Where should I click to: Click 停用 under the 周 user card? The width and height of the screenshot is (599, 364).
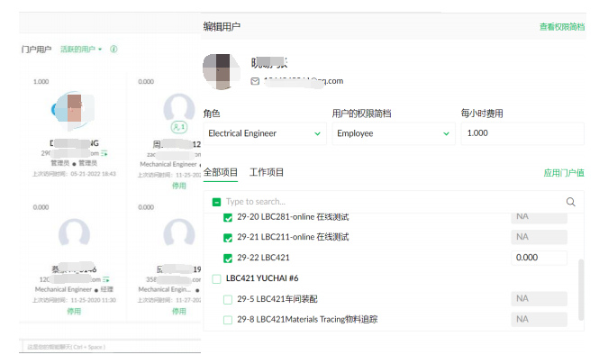pyautogui.click(x=178, y=186)
